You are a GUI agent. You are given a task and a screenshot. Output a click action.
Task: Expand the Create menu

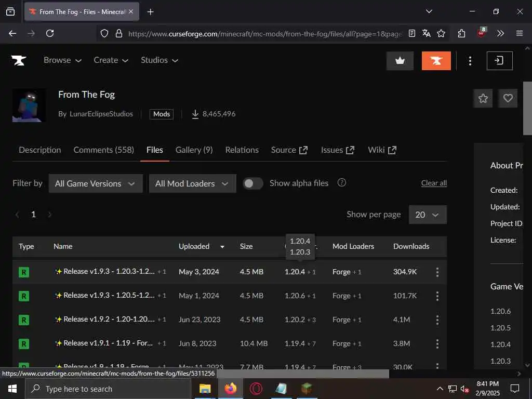tap(111, 60)
